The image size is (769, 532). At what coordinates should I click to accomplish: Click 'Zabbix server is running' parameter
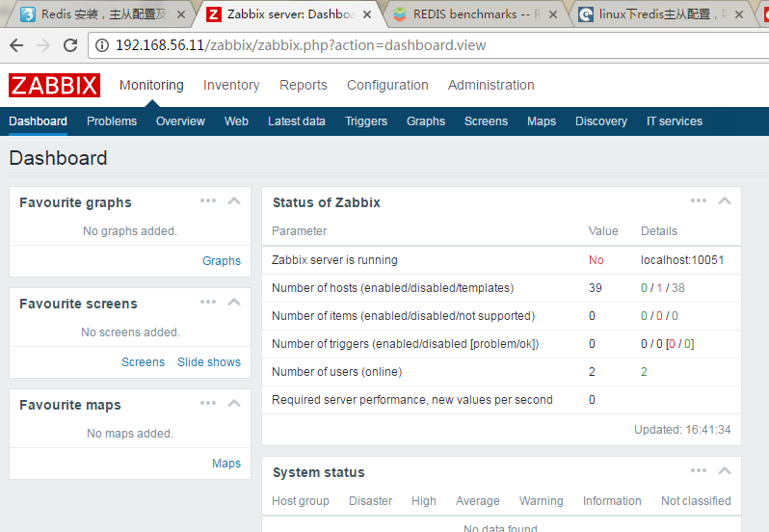coord(334,260)
